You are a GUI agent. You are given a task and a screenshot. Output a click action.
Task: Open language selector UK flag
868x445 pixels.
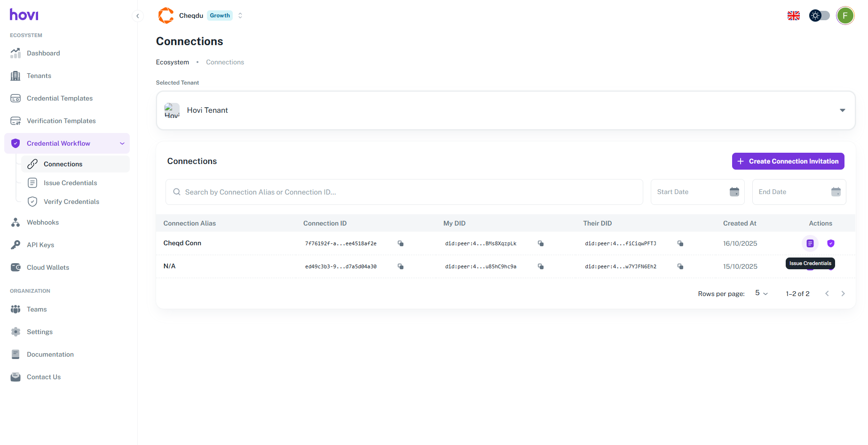[x=794, y=16]
